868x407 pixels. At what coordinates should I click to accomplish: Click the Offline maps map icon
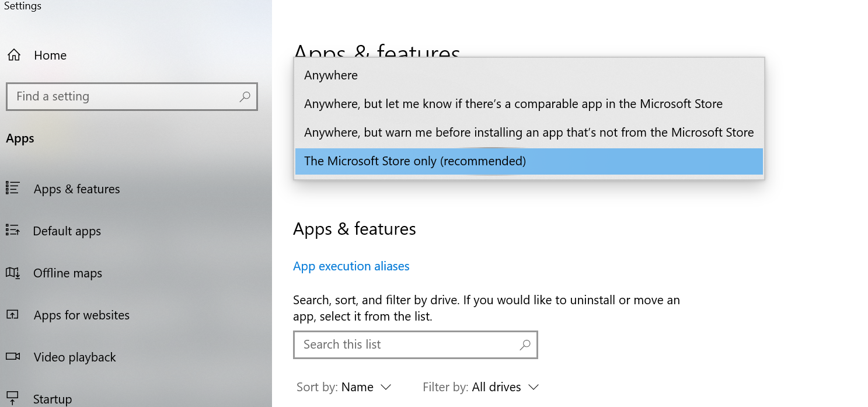pyautogui.click(x=12, y=273)
